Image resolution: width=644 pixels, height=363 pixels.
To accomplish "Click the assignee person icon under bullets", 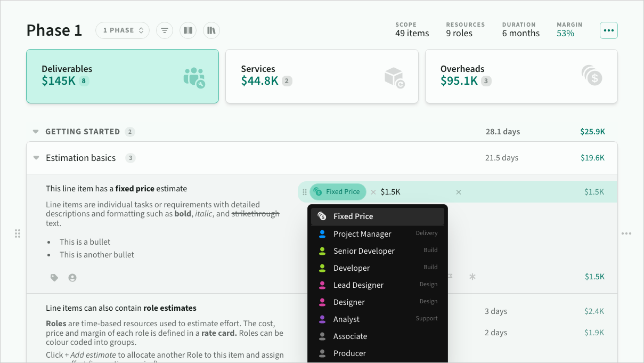I will pyautogui.click(x=72, y=278).
